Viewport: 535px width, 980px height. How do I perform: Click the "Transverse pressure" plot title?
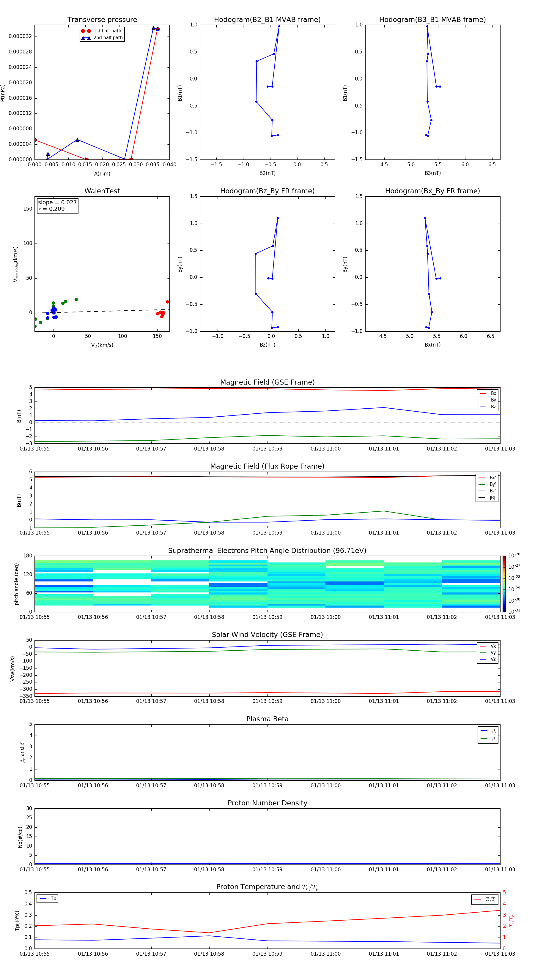point(102,20)
